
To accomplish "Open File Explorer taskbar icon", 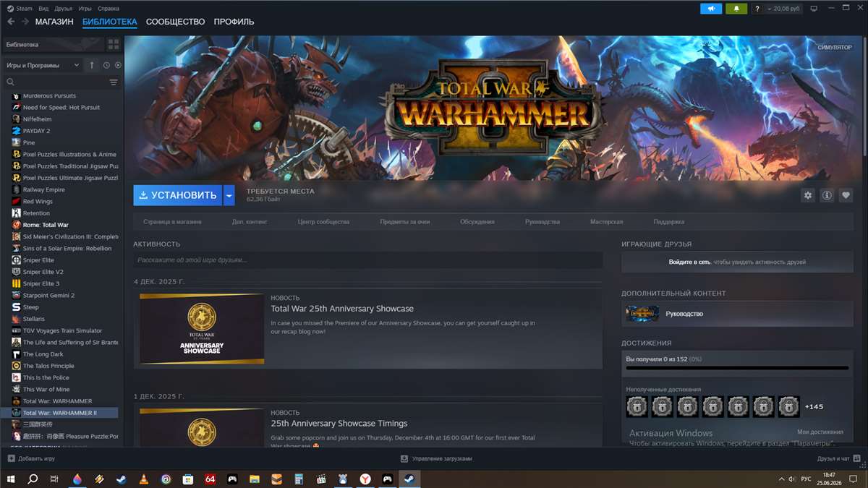I will coord(254,479).
